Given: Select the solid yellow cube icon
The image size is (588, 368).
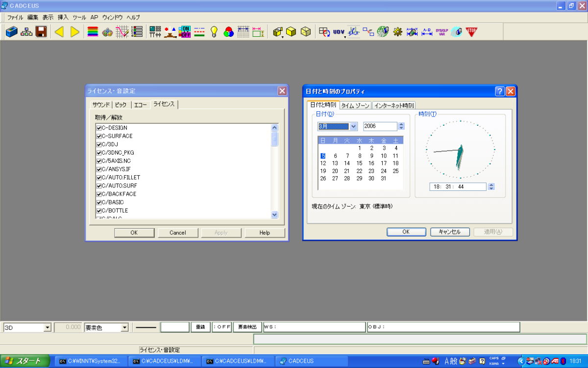Looking at the screenshot, I should tap(292, 32).
